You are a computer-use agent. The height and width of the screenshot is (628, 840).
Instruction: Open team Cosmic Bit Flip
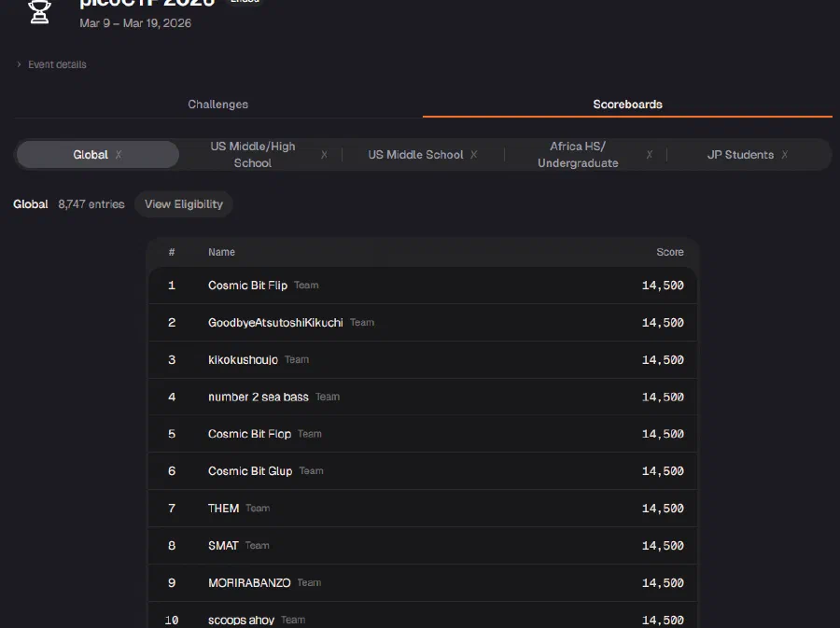coord(247,286)
